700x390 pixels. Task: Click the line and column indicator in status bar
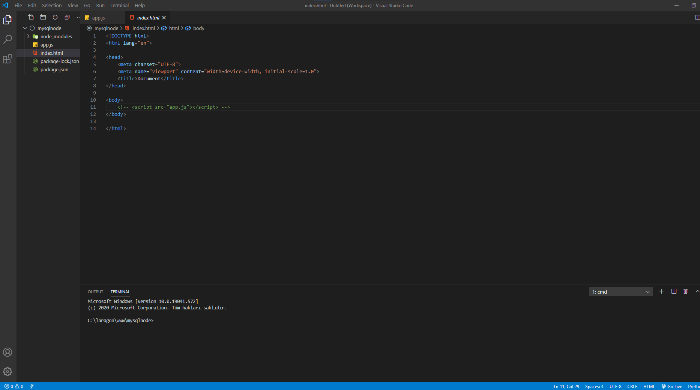click(x=566, y=386)
